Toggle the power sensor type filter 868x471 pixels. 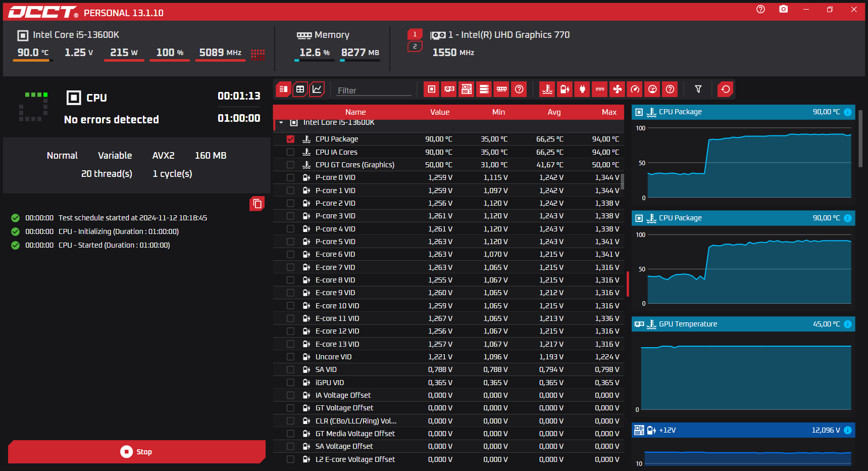[582, 89]
